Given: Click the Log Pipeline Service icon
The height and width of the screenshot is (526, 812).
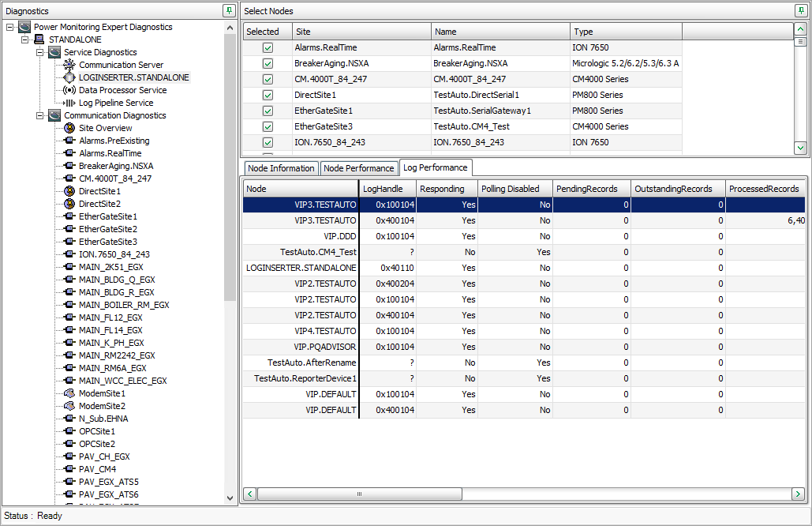Looking at the screenshot, I should tap(69, 103).
